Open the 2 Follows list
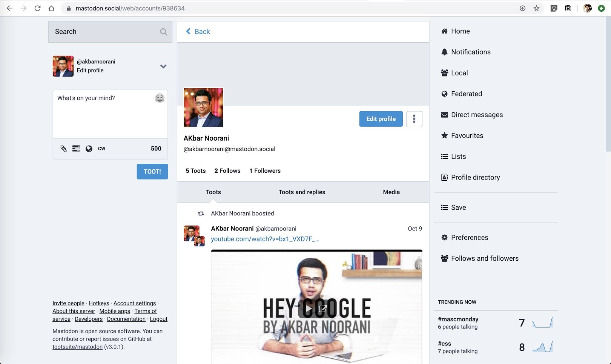The image size is (611, 364). pyautogui.click(x=227, y=171)
